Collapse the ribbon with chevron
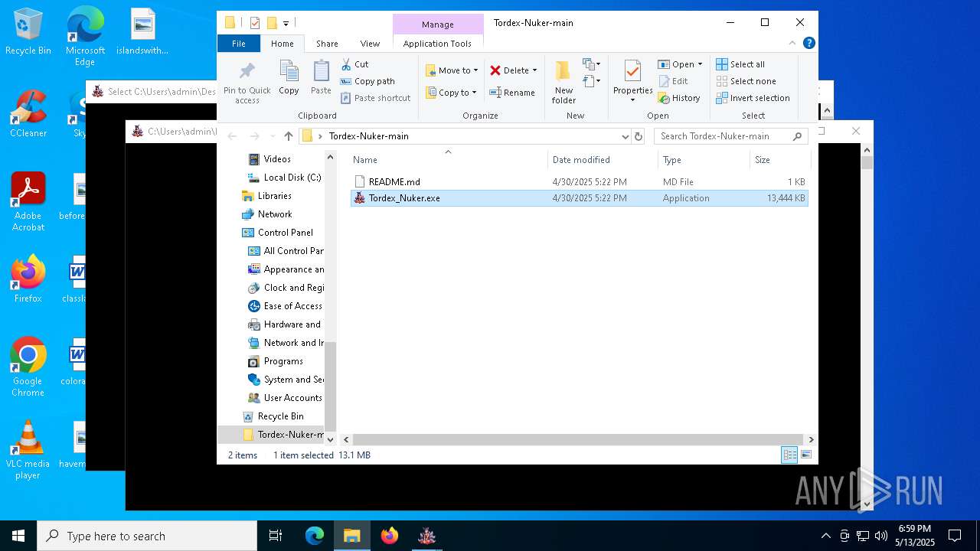This screenshot has width=980, height=551. [x=792, y=43]
